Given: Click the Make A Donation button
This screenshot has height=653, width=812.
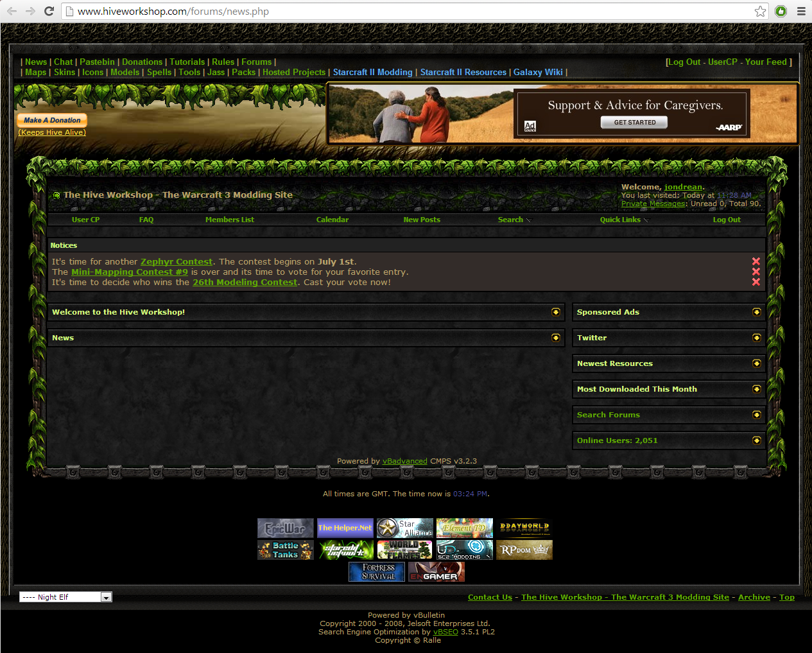Looking at the screenshot, I should (x=52, y=120).
